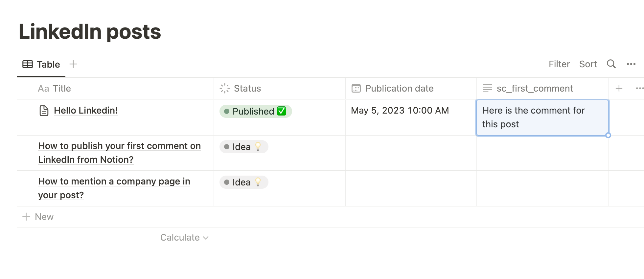Open the Hello Linkedin! page

[86, 111]
